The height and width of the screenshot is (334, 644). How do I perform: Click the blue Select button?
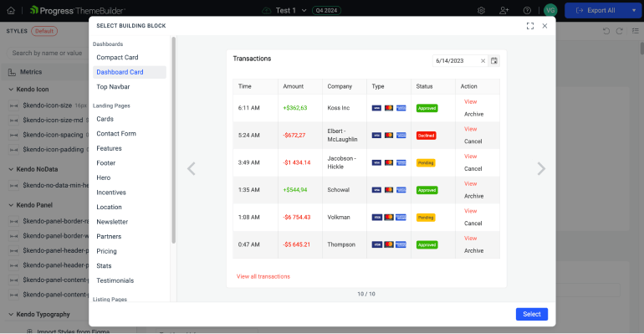(531, 314)
